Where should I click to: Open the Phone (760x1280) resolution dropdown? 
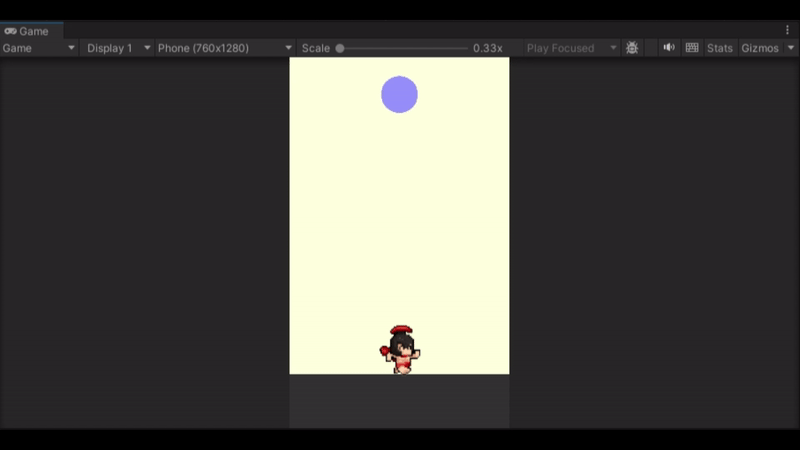click(224, 48)
